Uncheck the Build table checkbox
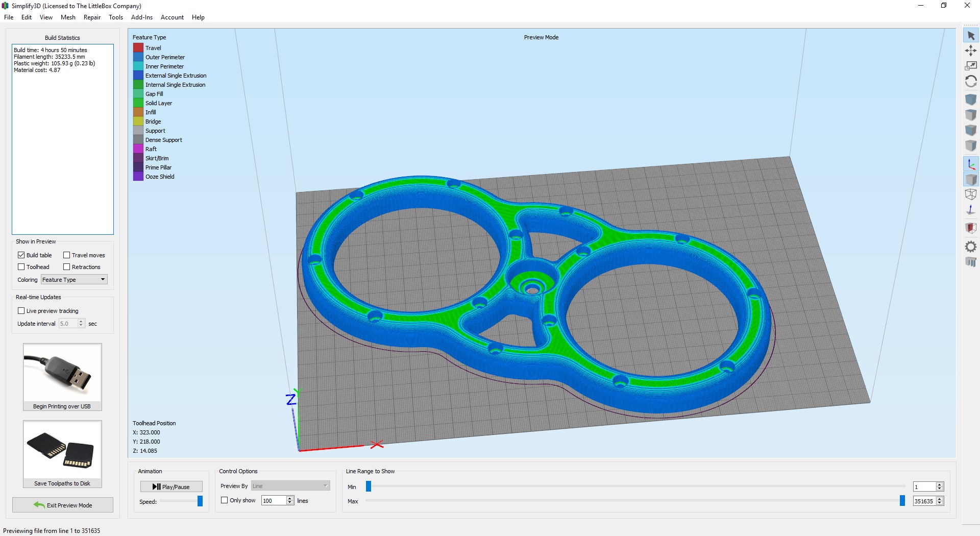 pos(21,255)
